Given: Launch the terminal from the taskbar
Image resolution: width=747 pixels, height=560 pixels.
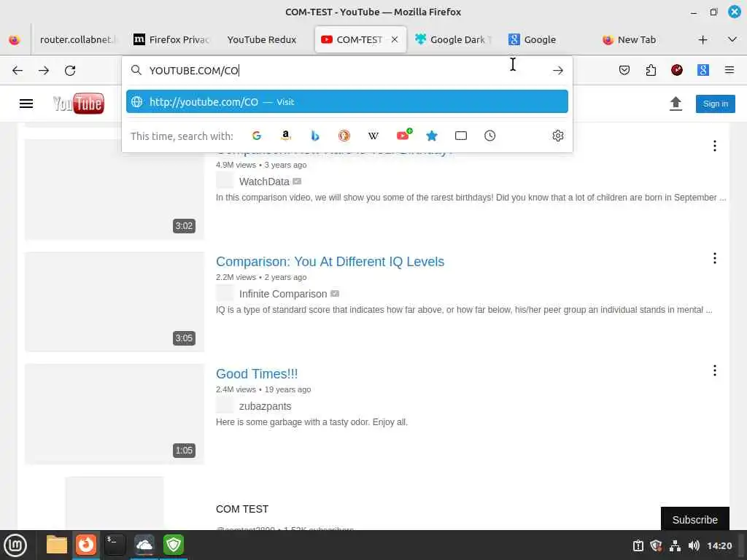Looking at the screenshot, I should click(115, 545).
